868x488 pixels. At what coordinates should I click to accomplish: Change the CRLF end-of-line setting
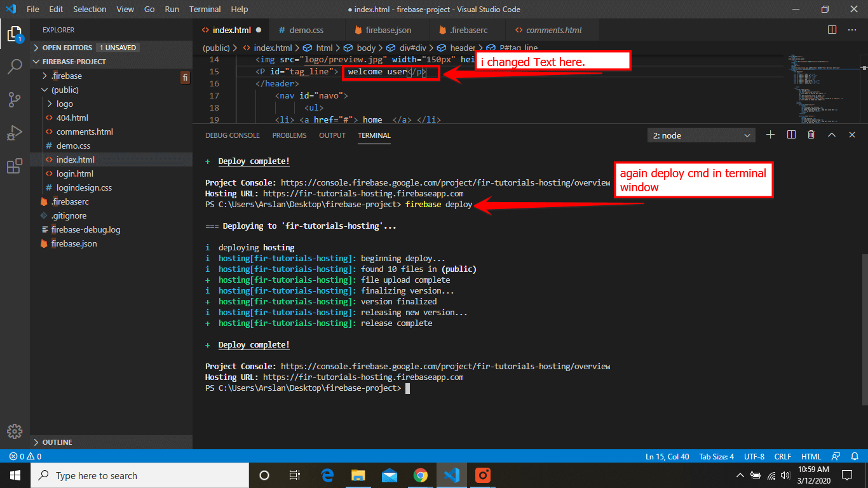point(783,456)
